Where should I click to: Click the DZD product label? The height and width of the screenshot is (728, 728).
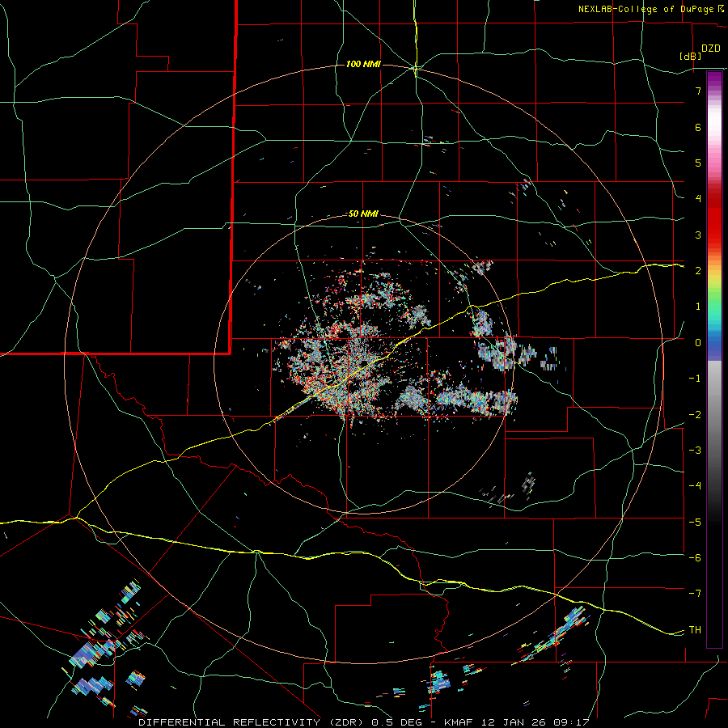point(711,49)
